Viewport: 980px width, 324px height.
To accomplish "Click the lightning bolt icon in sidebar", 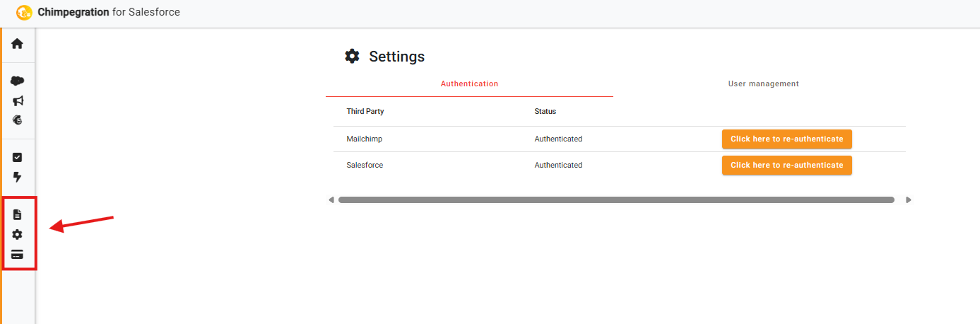I will [18, 177].
